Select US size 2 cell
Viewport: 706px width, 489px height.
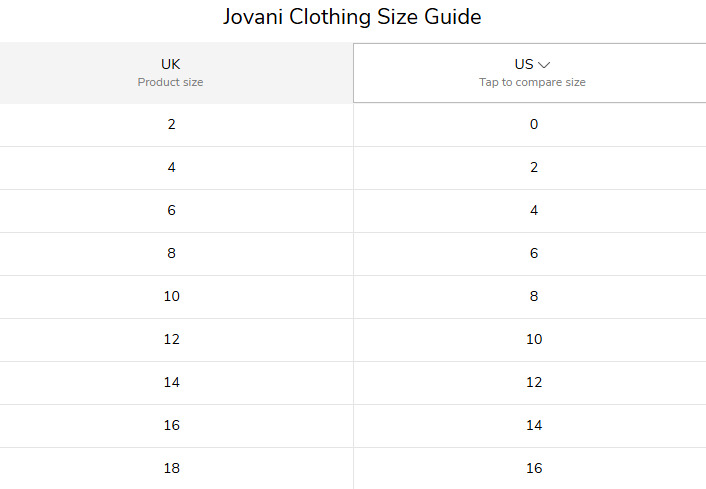(530, 168)
